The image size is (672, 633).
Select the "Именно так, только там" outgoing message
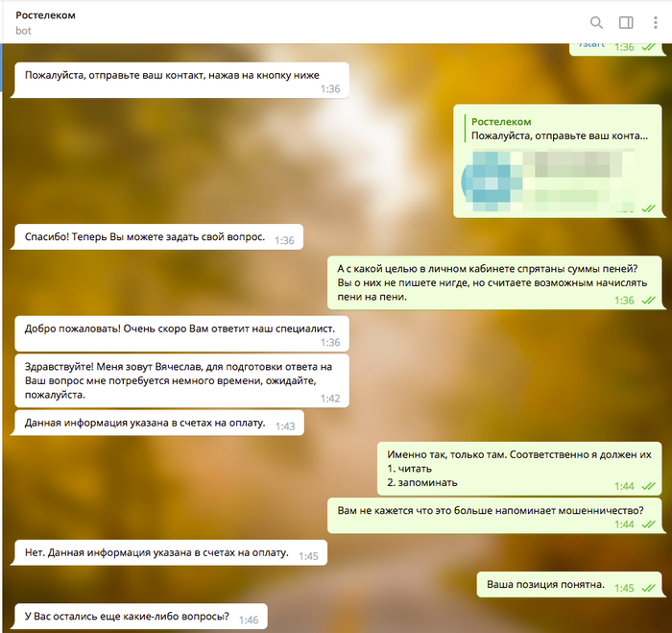coord(518,468)
